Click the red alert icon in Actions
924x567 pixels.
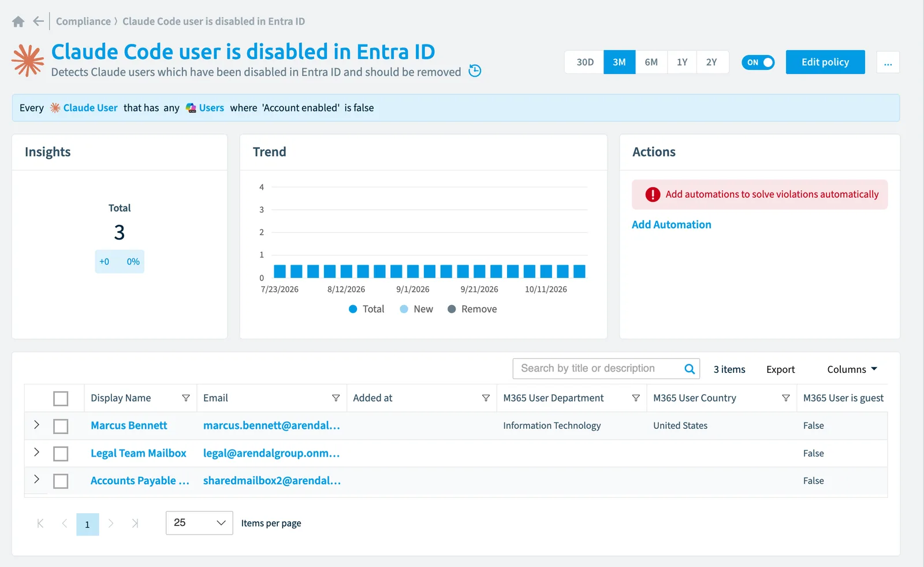(x=653, y=195)
